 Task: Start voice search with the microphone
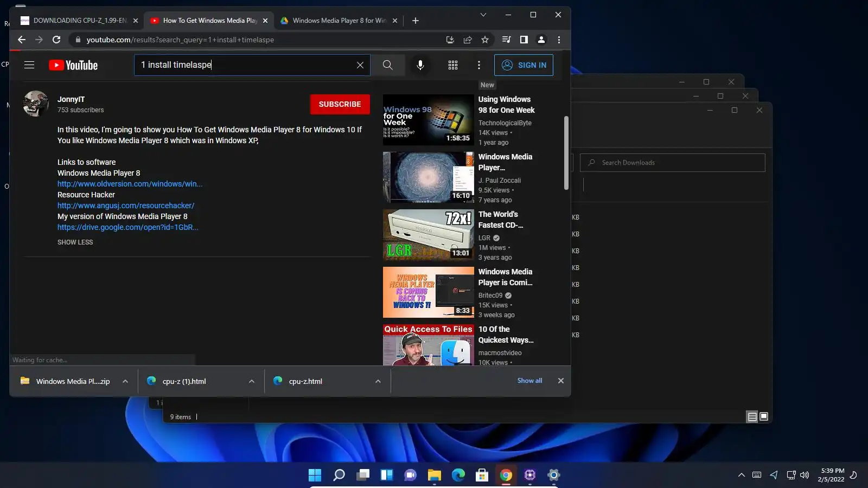pyautogui.click(x=420, y=65)
